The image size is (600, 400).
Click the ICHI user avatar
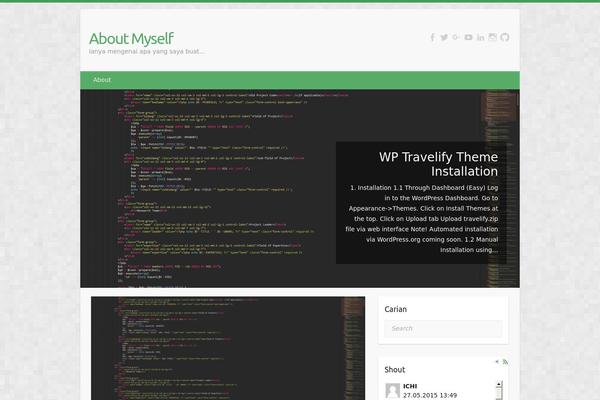(392, 391)
